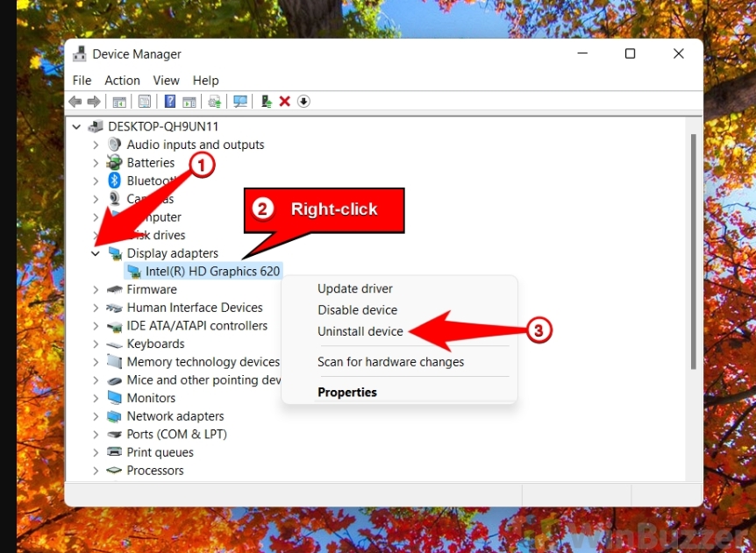
Task: Open Properties from the toolbar icon
Action: (145, 102)
